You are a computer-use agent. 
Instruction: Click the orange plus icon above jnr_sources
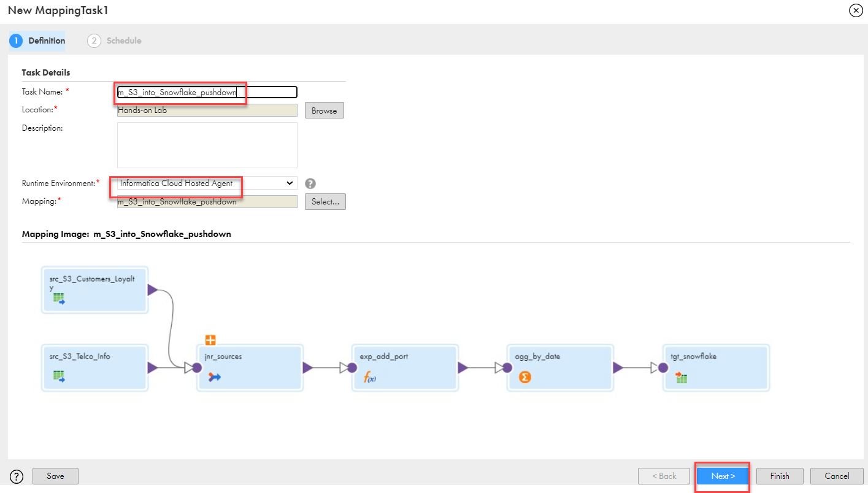[x=210, y=340]
